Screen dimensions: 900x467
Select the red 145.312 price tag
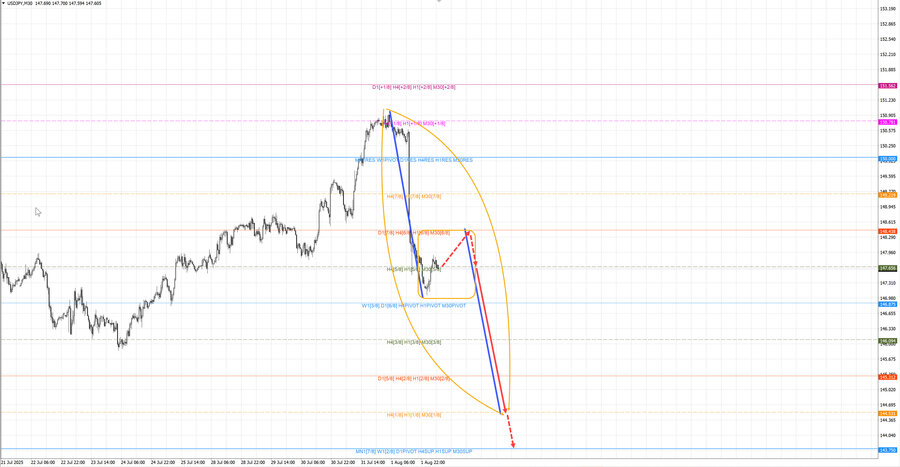pos(887,377)
